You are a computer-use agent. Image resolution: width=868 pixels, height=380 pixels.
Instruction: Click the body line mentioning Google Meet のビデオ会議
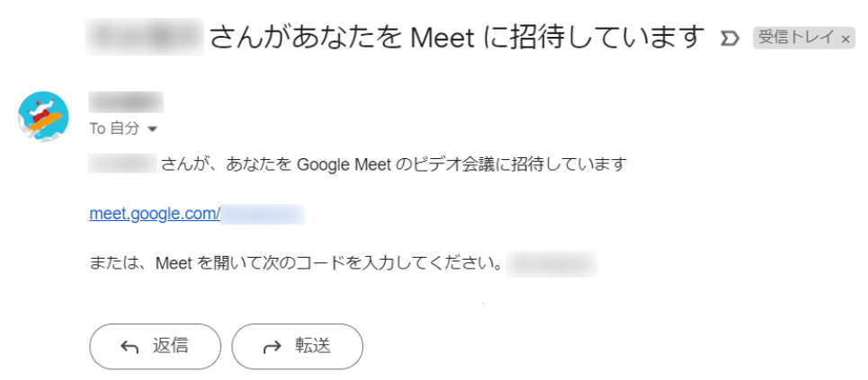[358, 164]
